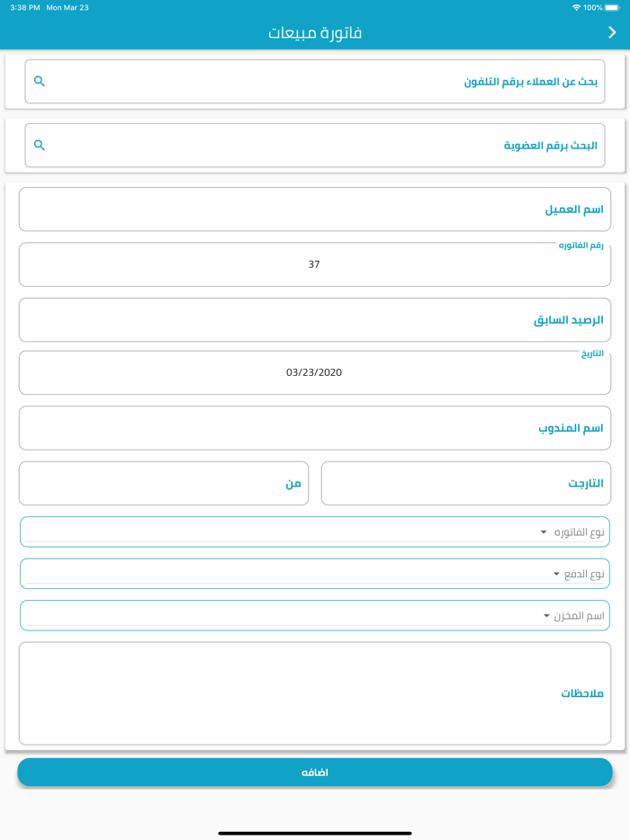Viewport: 630px width, 840px height.
Task: Click search icon in membership number search
Action: [x=40, y=145]
